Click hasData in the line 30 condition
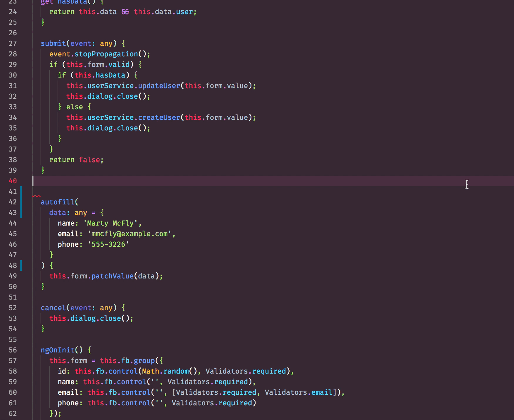The height and width of the screenshot is (420, 514). 110,75
